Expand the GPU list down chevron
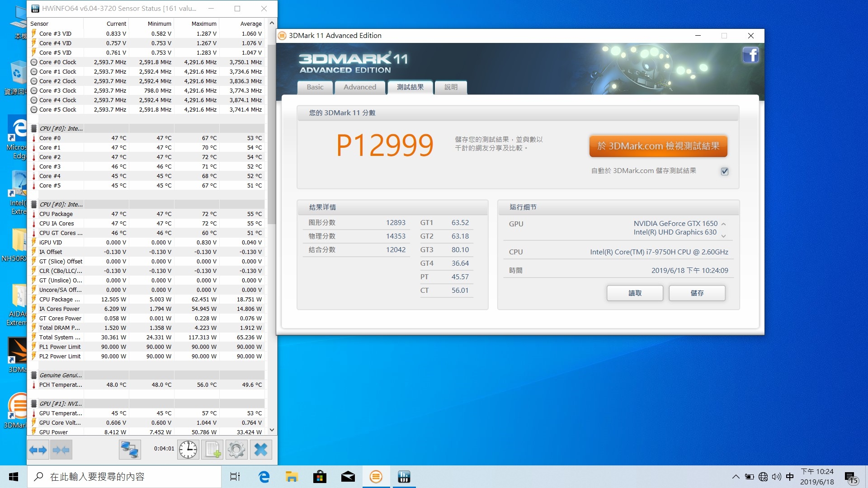The height and width of the screenshot is (488, 868). [x=723, y=235]
